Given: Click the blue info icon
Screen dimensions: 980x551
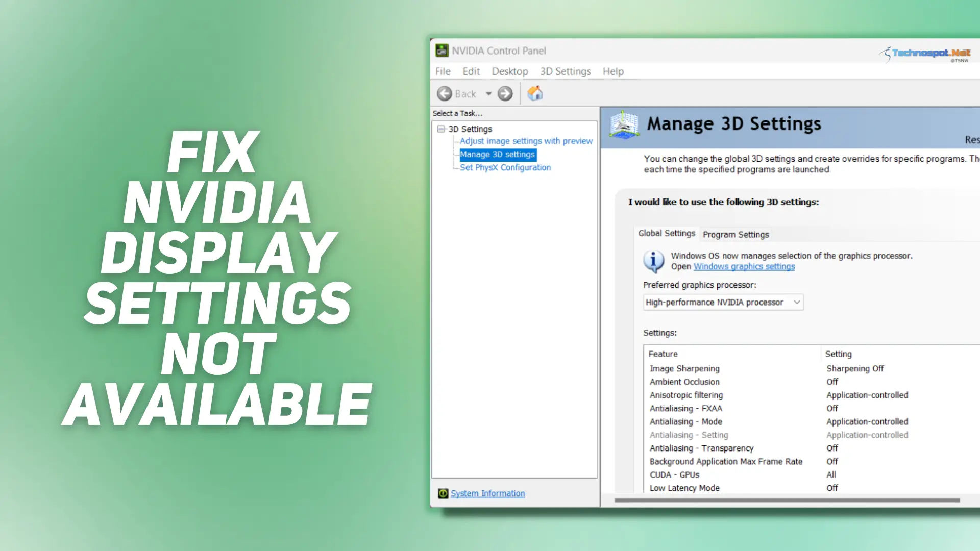Looking at the screenshot, I should 654,262.
